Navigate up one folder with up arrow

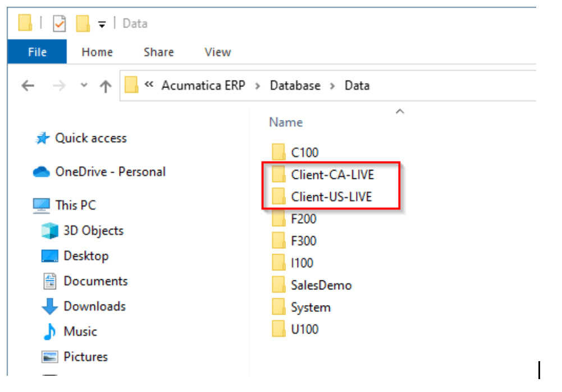pos(106,86)
